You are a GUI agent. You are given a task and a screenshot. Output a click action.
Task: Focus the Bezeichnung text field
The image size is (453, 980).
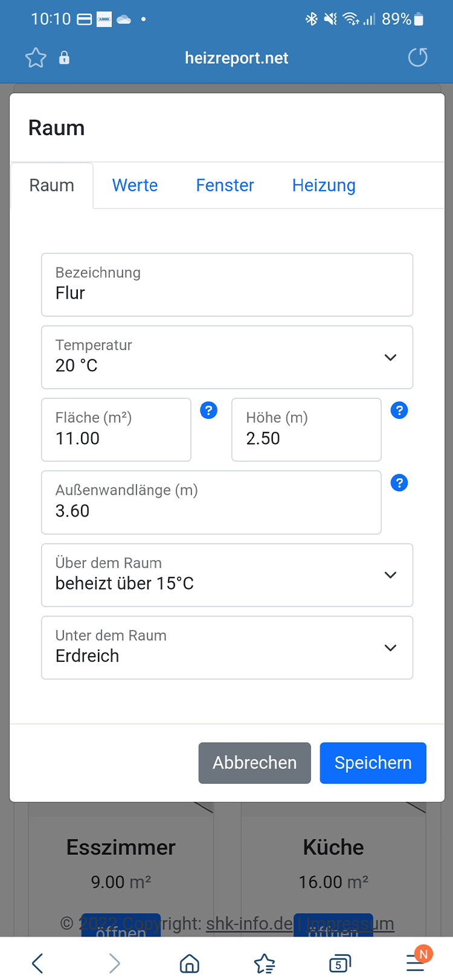[x=227, y=285]
